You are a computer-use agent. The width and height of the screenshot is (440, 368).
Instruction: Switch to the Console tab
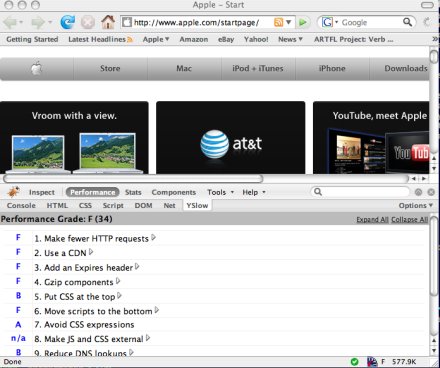(21, 206)
